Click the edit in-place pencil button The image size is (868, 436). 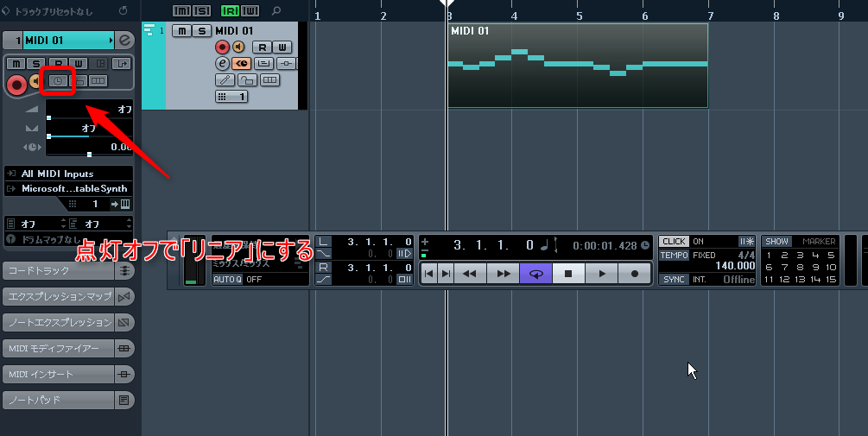tap(225, 80)
